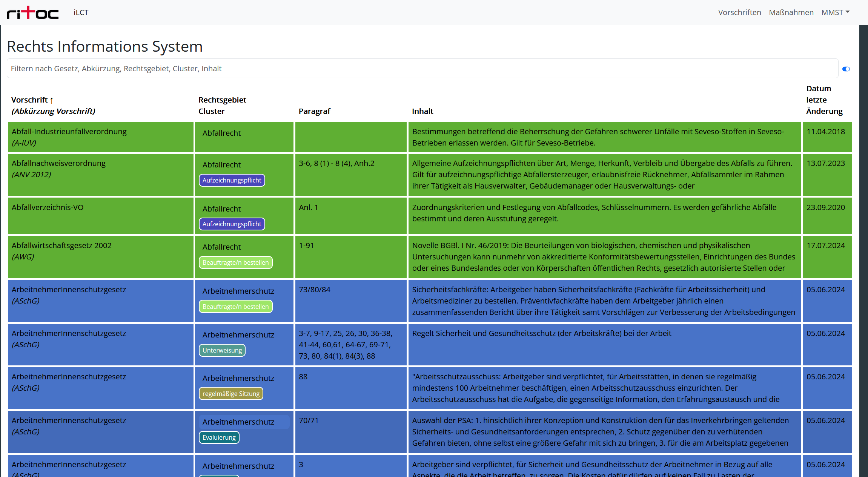Screen dimensions: 868x477
Task: Click the Evaluierung cluster badge
Action: tap(219, 437)
